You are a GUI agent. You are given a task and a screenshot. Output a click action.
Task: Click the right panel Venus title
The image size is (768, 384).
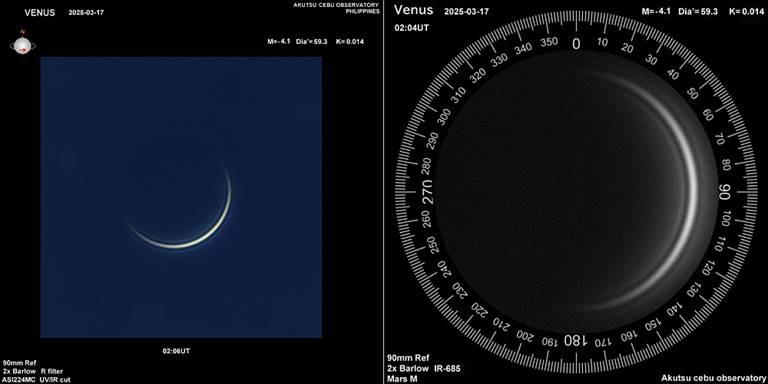[413, 10]
